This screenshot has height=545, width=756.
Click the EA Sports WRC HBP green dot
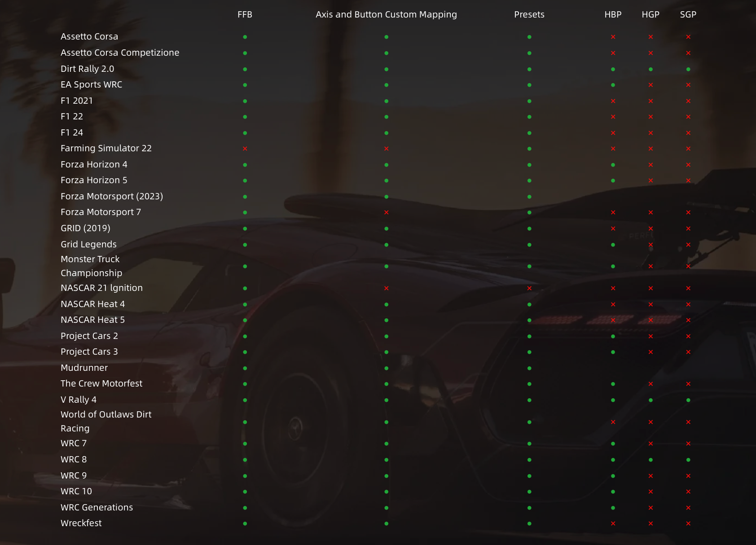(x=613, y=85)
